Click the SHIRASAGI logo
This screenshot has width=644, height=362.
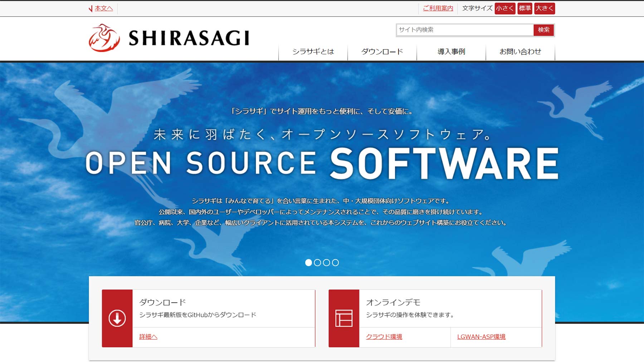pos(169,38)
